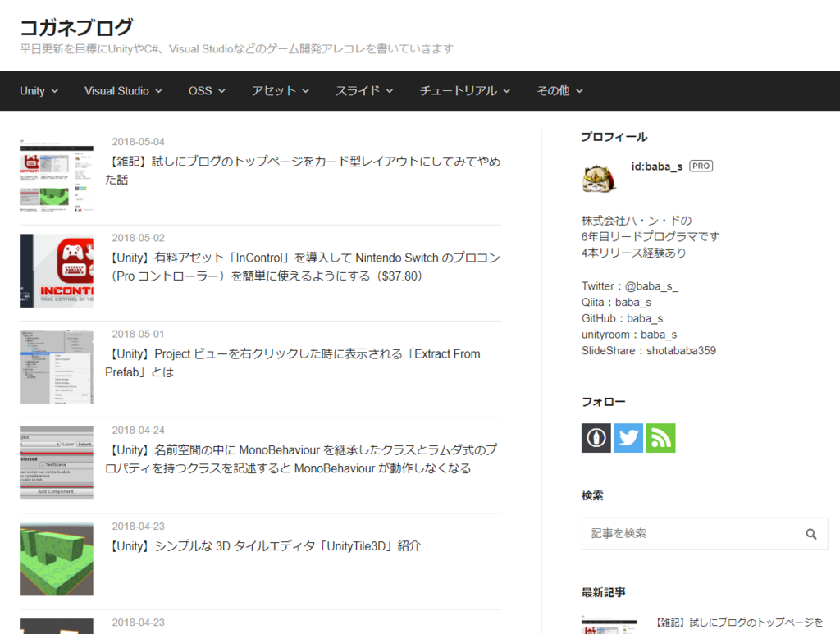
Task: Open the Twitter follow icon
Action: click(x=628, y=438)
